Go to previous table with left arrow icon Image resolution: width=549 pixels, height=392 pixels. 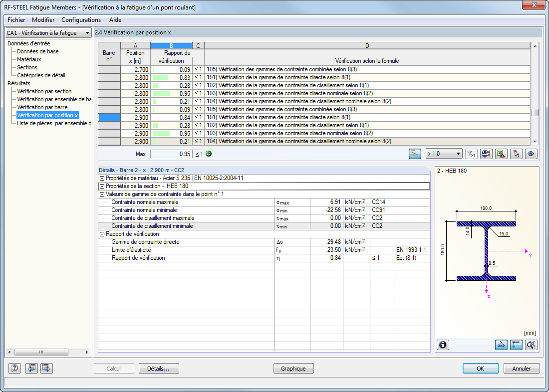tap(32, 368)
